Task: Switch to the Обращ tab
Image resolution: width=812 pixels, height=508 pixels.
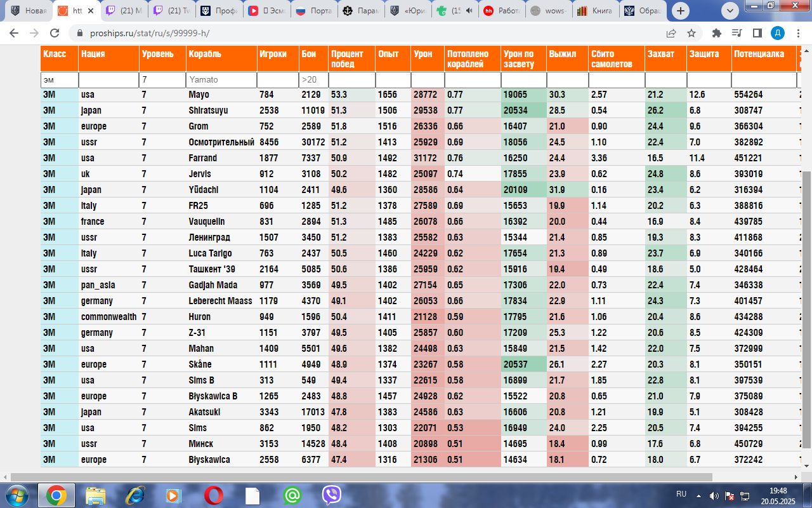Action: [x=645, y=11]
